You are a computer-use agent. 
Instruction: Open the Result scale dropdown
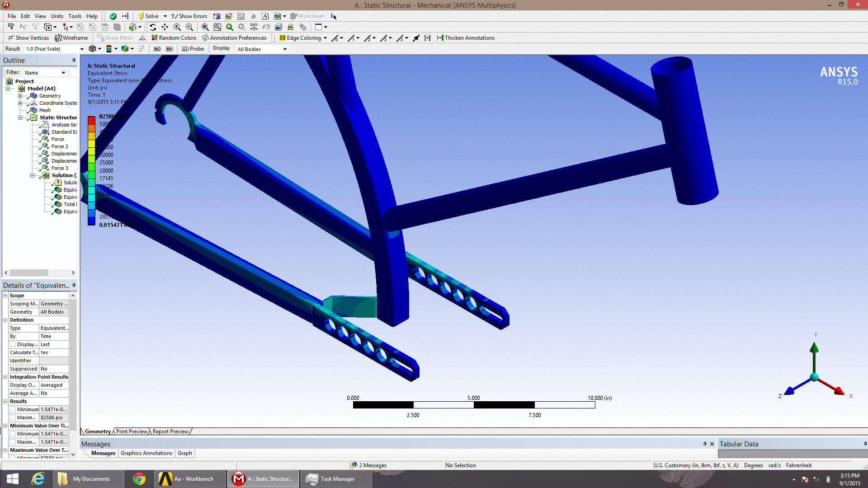coord(82,49)
